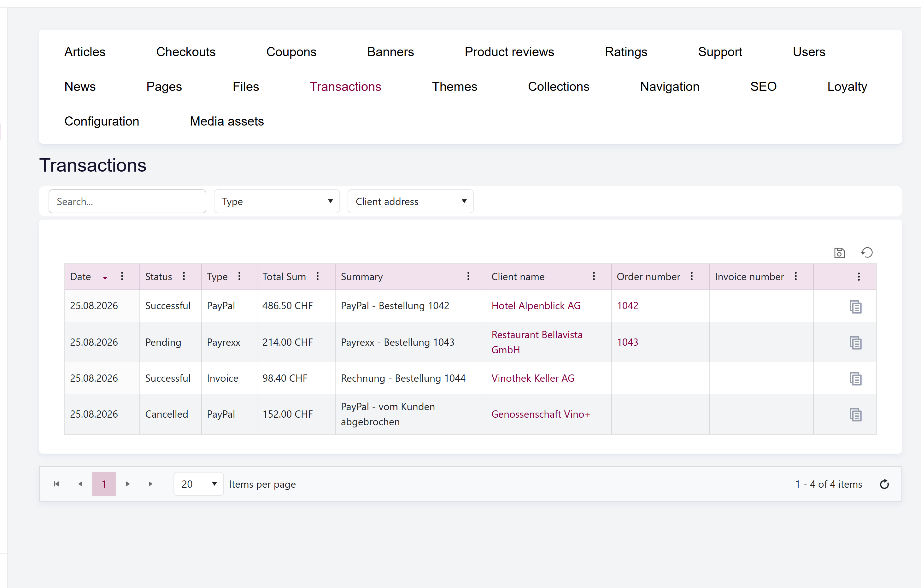Open the Banners tab

(390, 52)
